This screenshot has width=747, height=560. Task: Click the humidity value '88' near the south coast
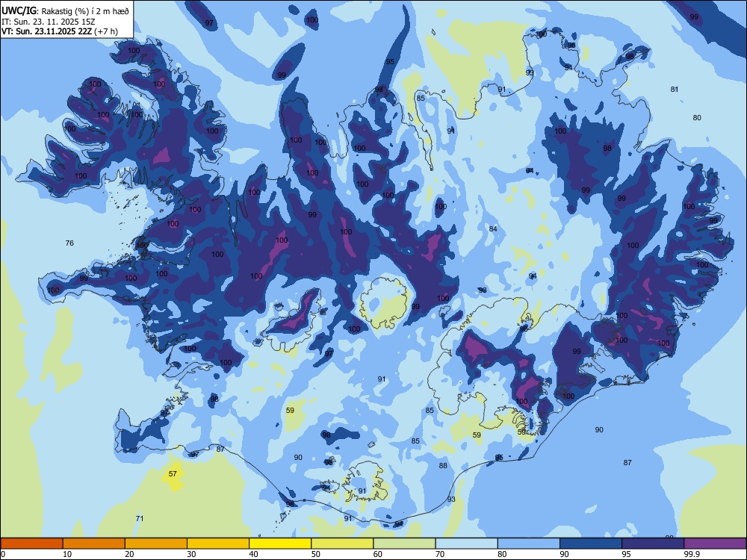pos(443,466)
